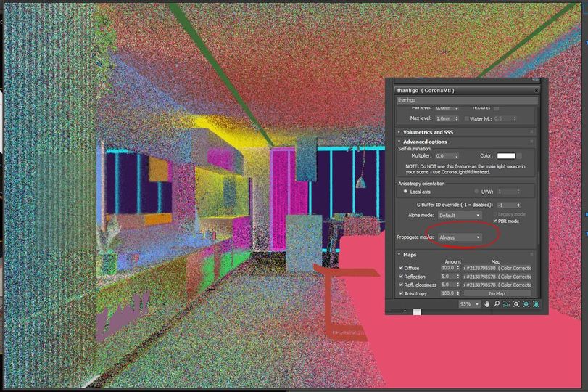Toggle the Reflection map checkbox
Screen dimensions: 588x392
(401, 277)
